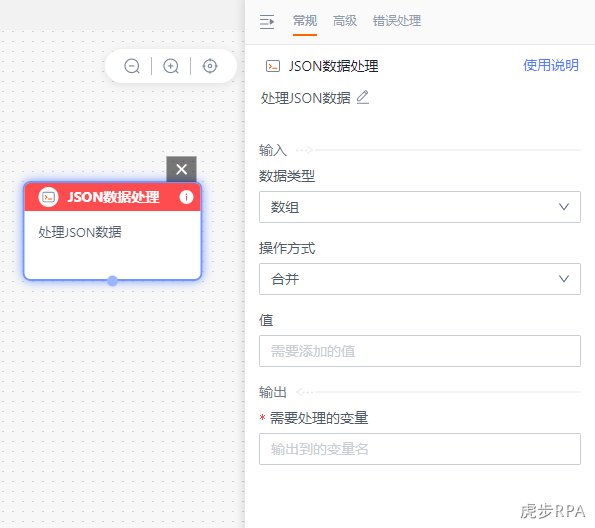Collapse the properties panel with the list-arrow icon
Image resolution: width=595 pixels, height=528 pixels.
click(267, 22)
